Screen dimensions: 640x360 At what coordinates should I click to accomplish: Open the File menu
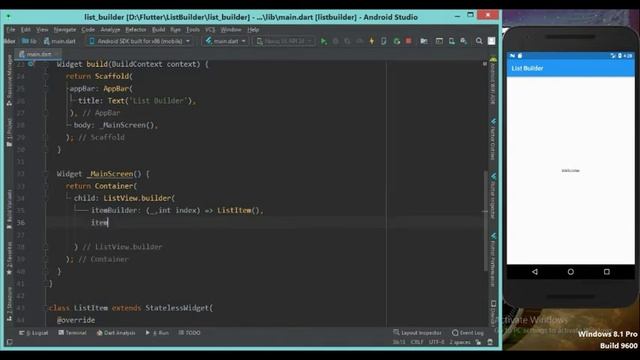pos(11,30)
